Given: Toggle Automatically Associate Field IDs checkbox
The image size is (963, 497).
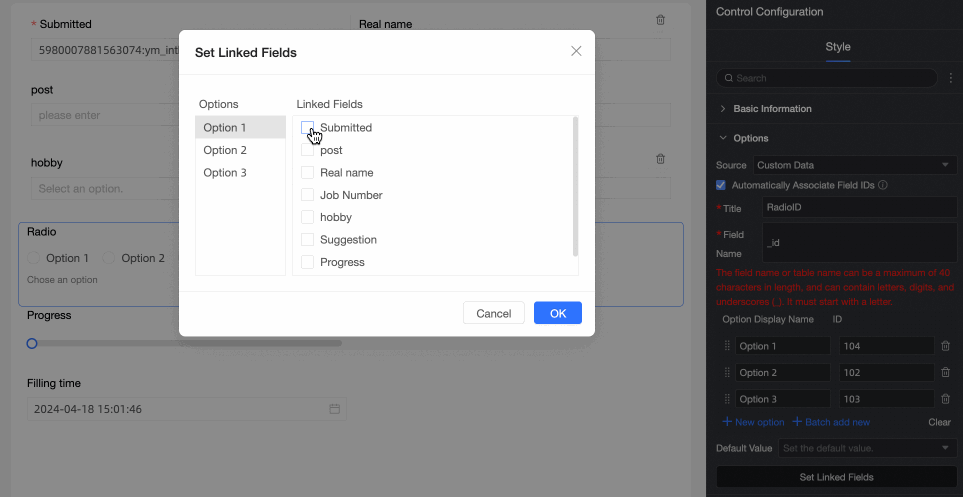Looking at the screenshot, I should (x=721, y=185).
